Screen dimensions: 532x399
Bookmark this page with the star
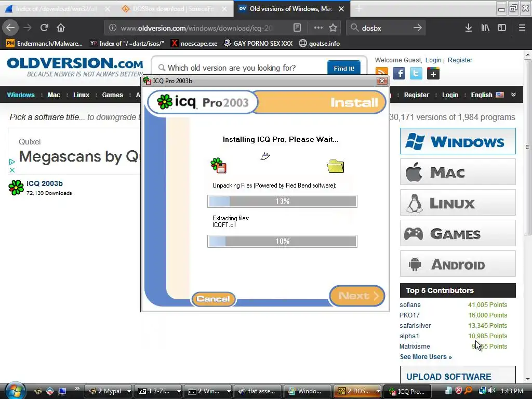click(x=333, y=28)
